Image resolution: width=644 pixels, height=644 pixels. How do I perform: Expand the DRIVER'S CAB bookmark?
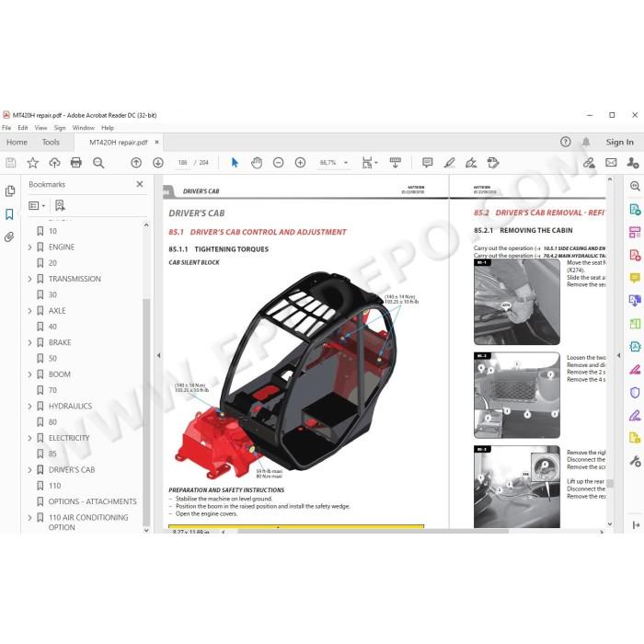pyautogui.click(x=29, y=470)
